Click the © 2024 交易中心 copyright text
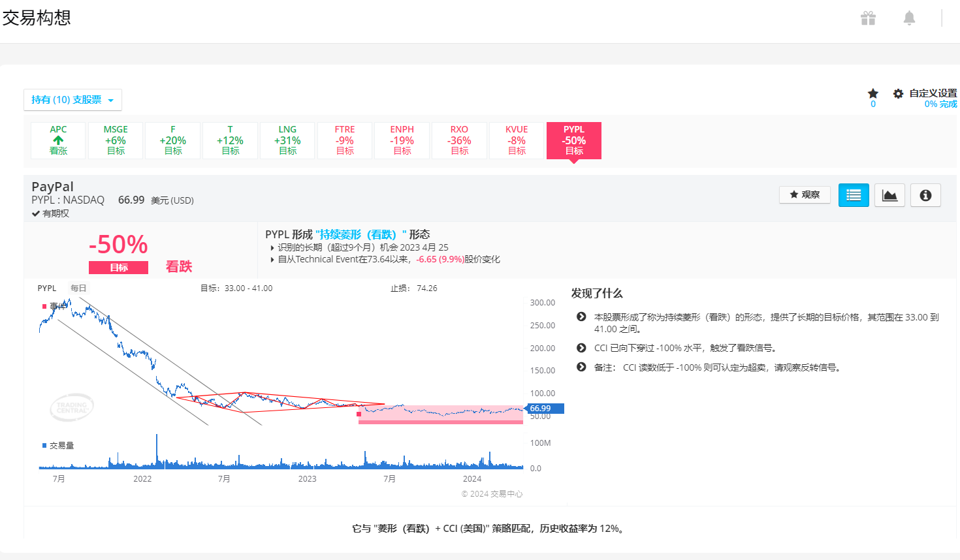960x560 pixels. click(492, 494)
